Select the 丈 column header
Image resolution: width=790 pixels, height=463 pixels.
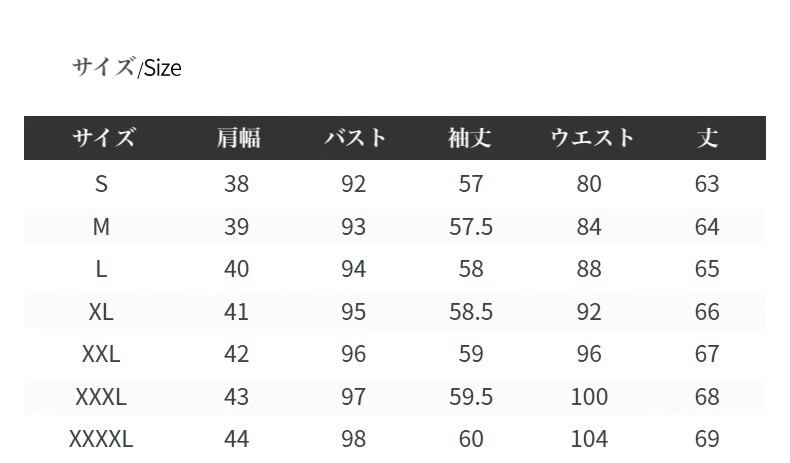tap(707, 138)
